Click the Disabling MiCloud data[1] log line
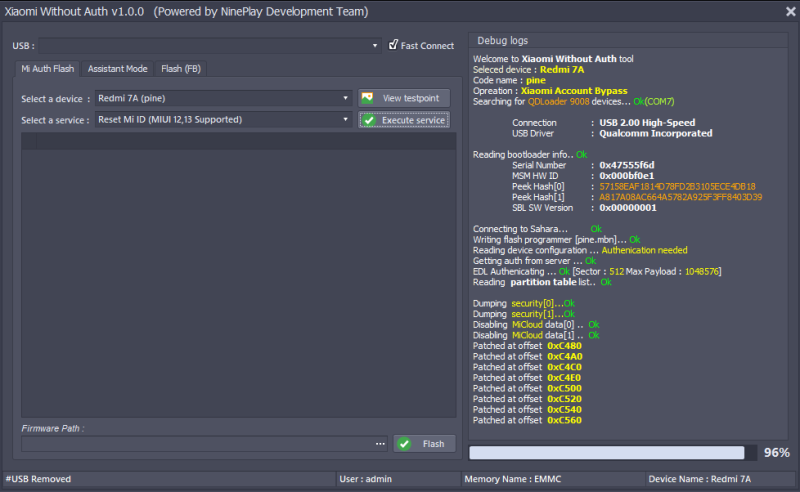800x492 pixels. point(536,335)
